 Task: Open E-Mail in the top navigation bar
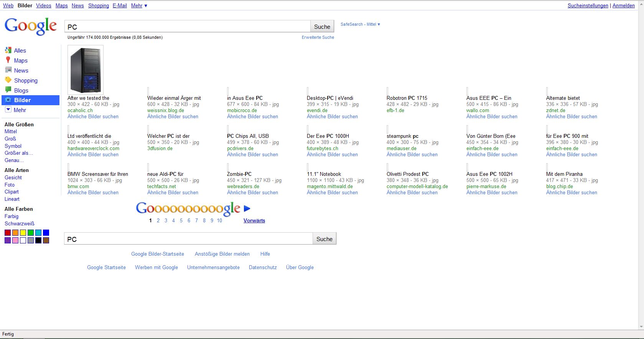[120, 5]
